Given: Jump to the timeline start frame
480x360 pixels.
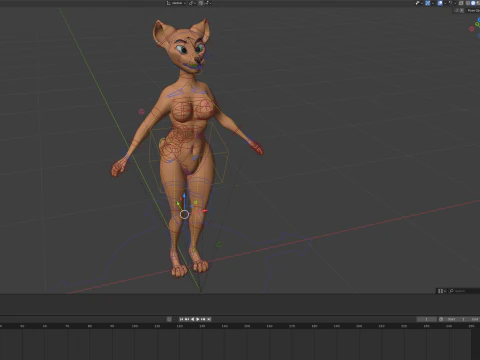Looking at the screenshot, I should (181, 319).
